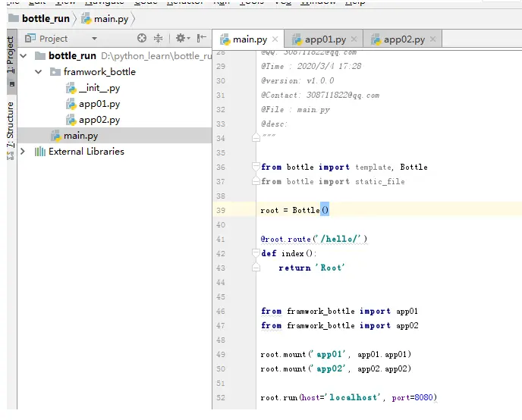Switch to the main.py editor tab
522x420 pixels.
point(250,39)
